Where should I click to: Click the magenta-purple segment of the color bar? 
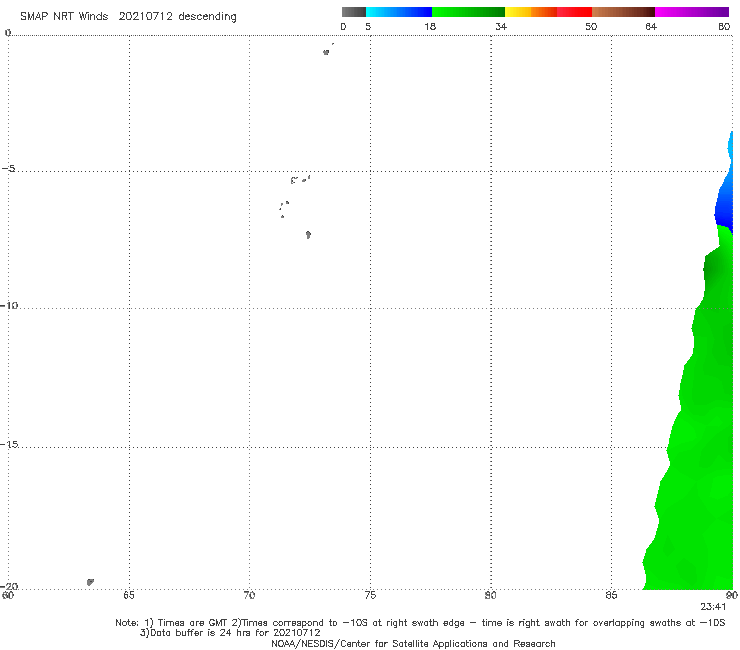click(692, 12)
